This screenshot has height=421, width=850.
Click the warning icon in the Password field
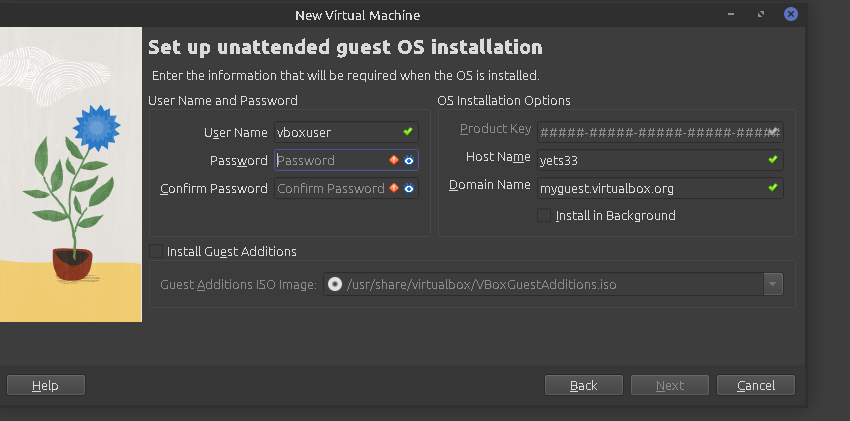[394, 160]
